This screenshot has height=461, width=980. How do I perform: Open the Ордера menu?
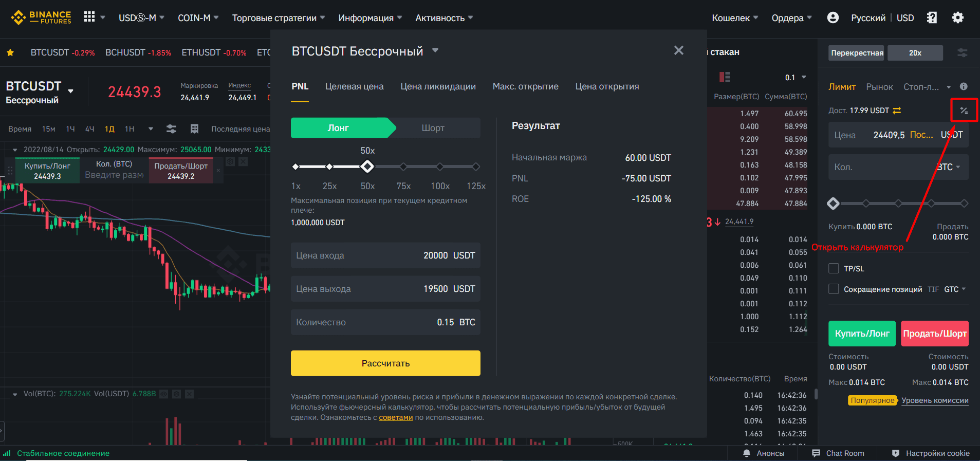tap(792, 17)
